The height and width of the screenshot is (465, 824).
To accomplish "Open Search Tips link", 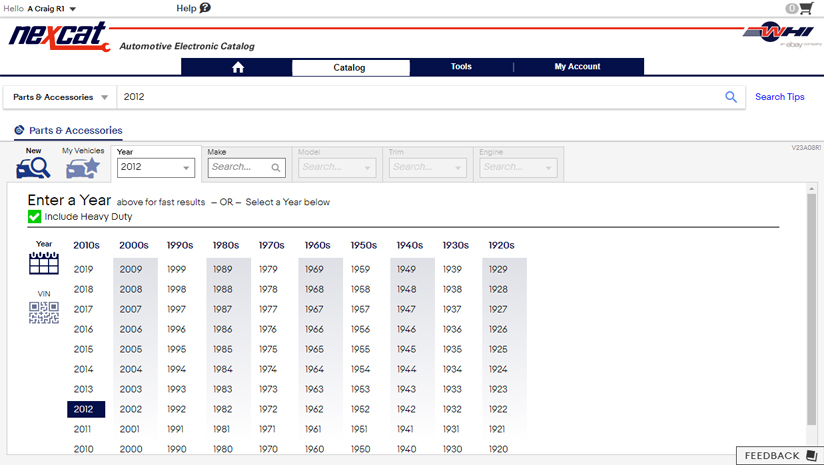I will 779,97.
